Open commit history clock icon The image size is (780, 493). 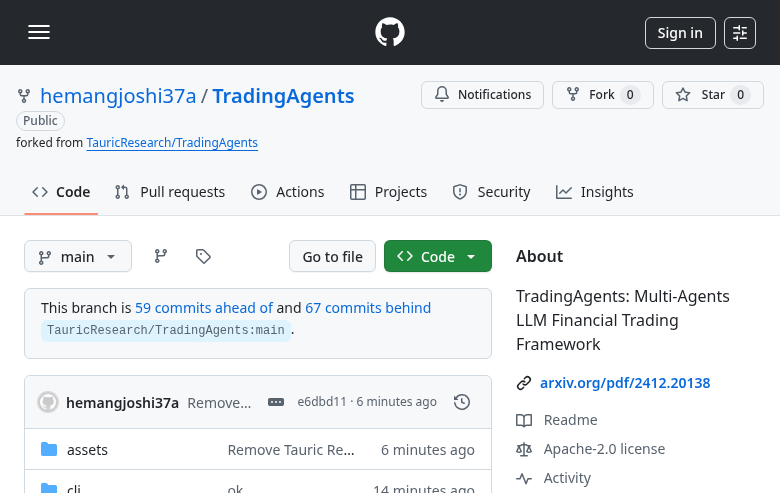(462, 402)
